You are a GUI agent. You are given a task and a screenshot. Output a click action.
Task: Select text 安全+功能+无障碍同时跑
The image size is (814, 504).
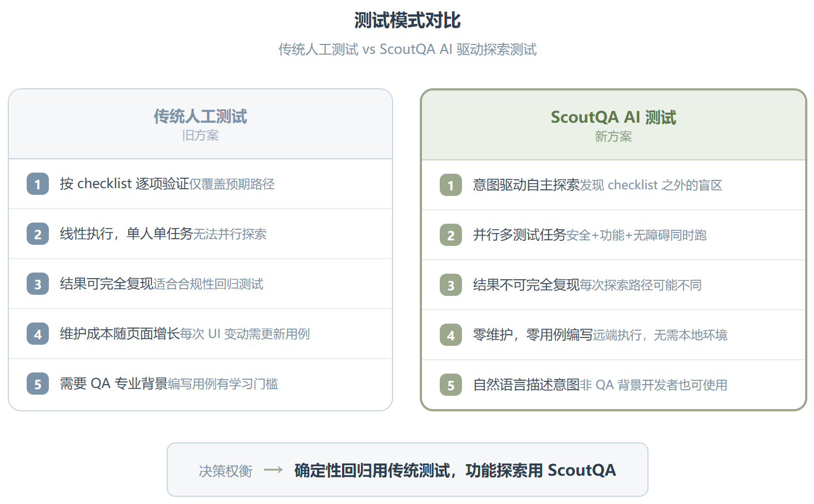pos(636,235)
